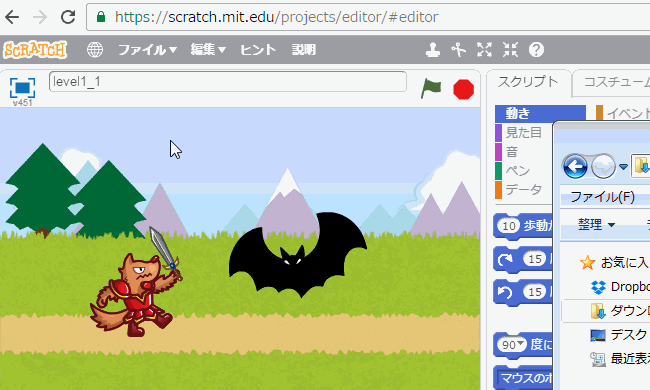
Task: Reload the page in browser
Action: (x=68, y=17)
